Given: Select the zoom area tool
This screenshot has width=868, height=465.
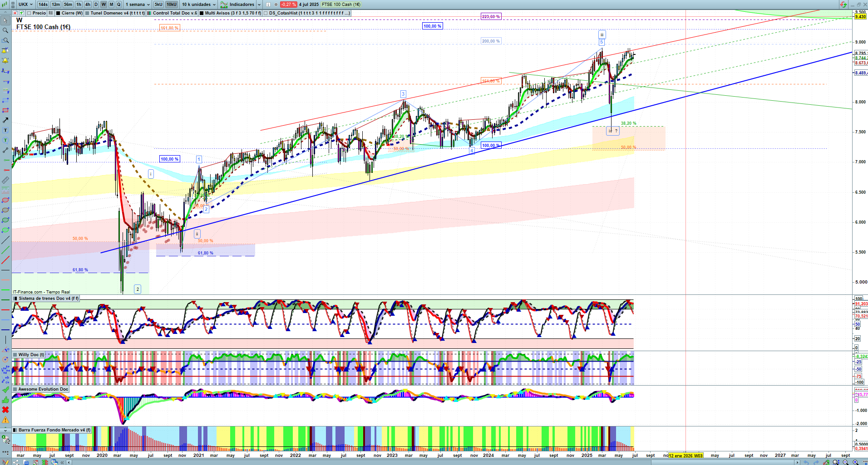Looking at the screenshot, I should [x=5, y=40].
